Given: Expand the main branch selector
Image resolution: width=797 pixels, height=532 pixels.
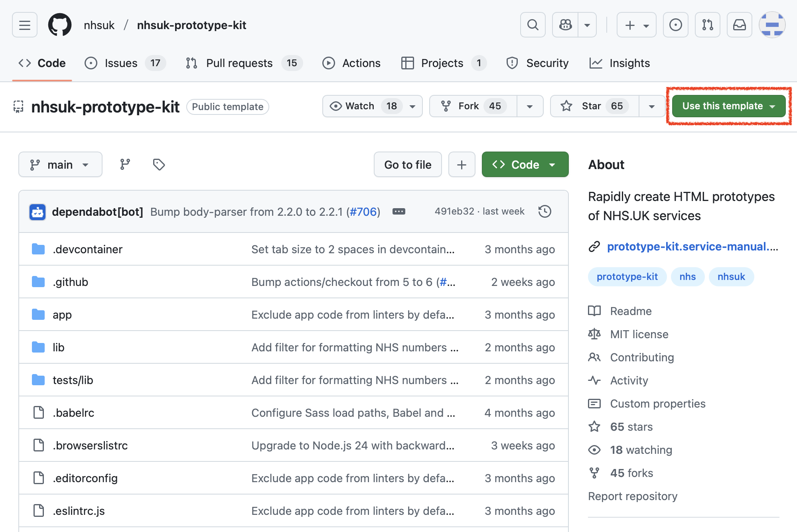Looking at the screenshot, I should click(60, 164).
